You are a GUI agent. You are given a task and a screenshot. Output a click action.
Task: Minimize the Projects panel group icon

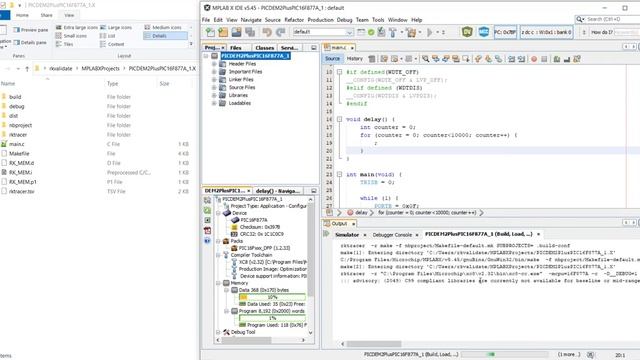click(313, 48)
